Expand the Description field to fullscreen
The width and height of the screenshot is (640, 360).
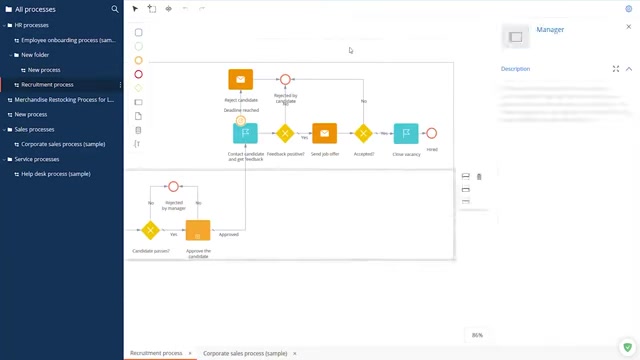616,69
